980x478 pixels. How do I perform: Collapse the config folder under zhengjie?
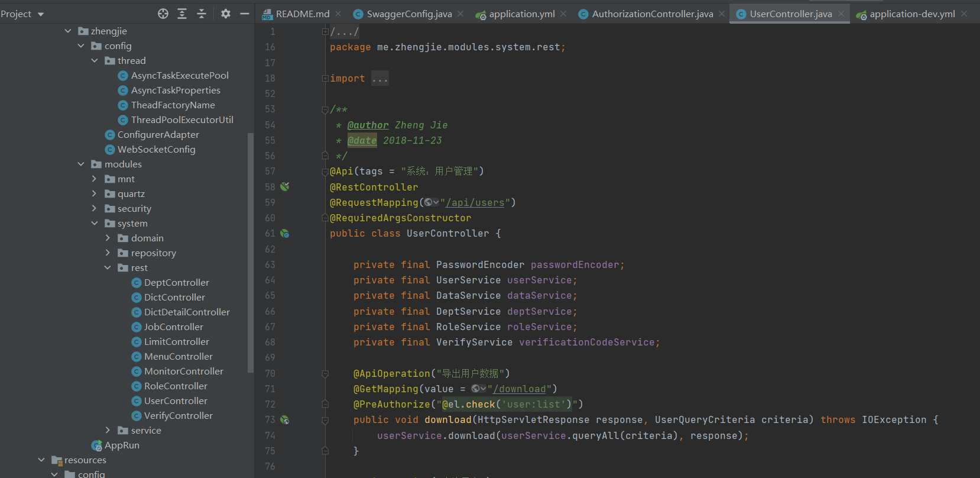pos(81,46)
